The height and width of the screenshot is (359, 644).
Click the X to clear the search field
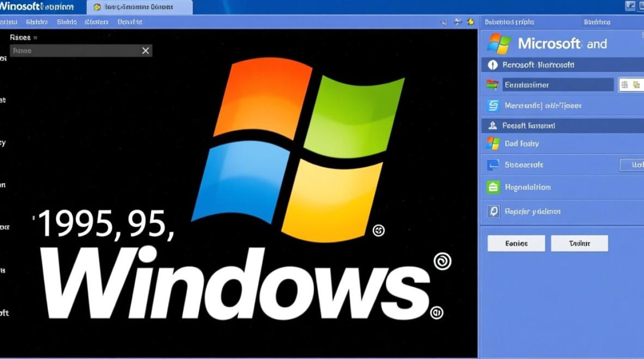pos(145,50)
